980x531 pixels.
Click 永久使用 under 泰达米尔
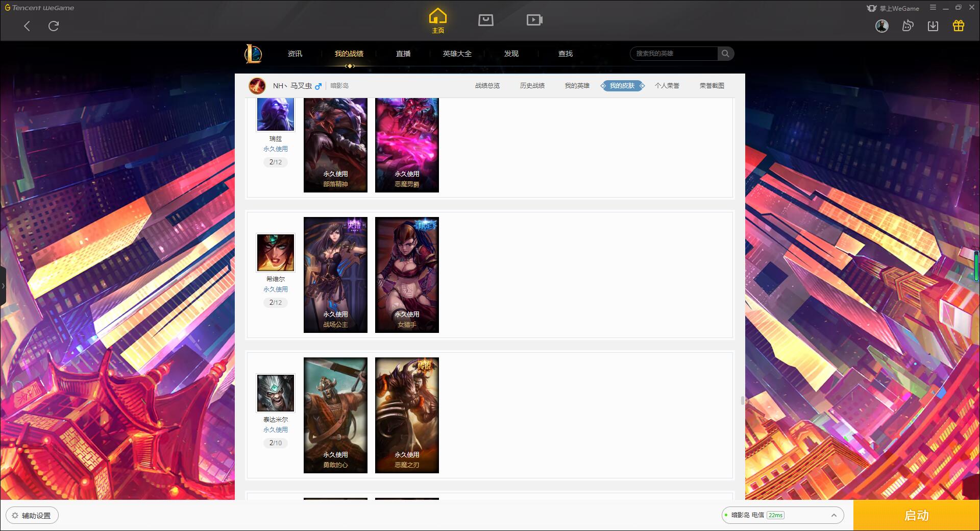click(276, 430)
